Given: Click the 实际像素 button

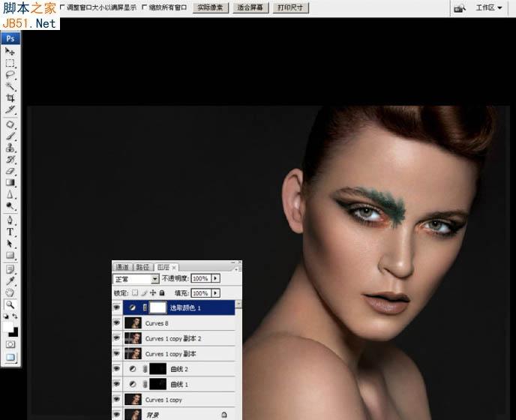Looking at the screenshot, I should click(211, 7).
